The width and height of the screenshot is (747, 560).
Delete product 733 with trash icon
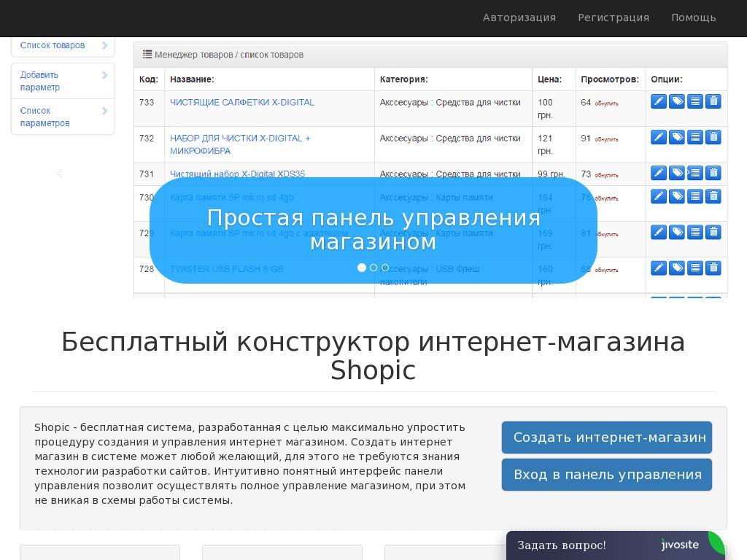click(x=713, y=101)
